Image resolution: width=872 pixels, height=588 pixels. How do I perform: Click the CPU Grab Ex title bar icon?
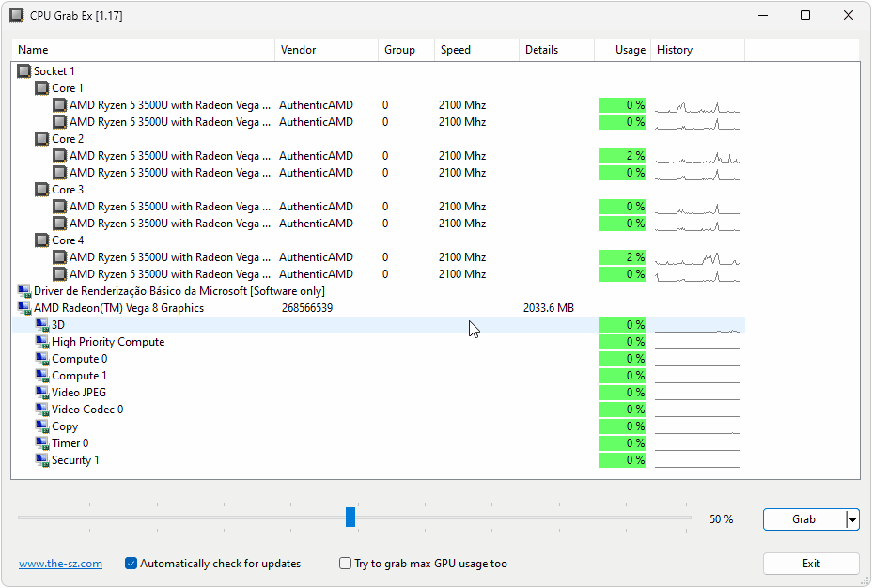[x=17, y=15]
